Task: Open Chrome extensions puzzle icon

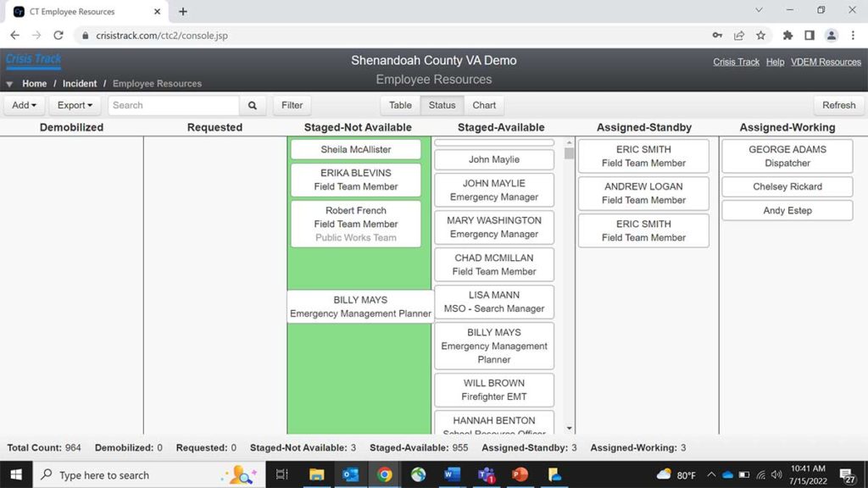Action: tap(787, 36)
